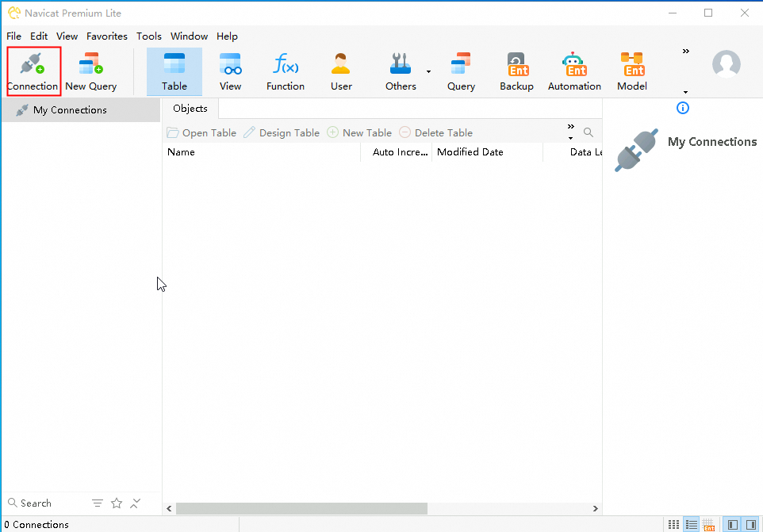Click the Search field in navigation pane

36,503
